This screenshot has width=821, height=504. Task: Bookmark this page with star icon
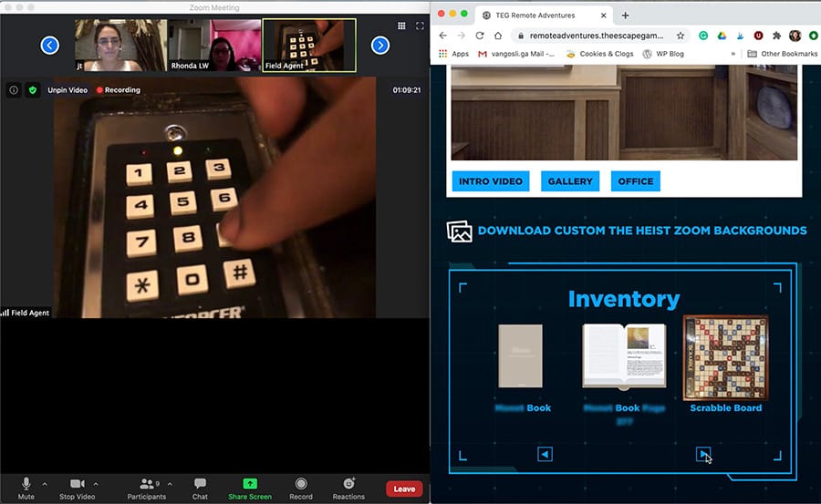coord(681,36)
